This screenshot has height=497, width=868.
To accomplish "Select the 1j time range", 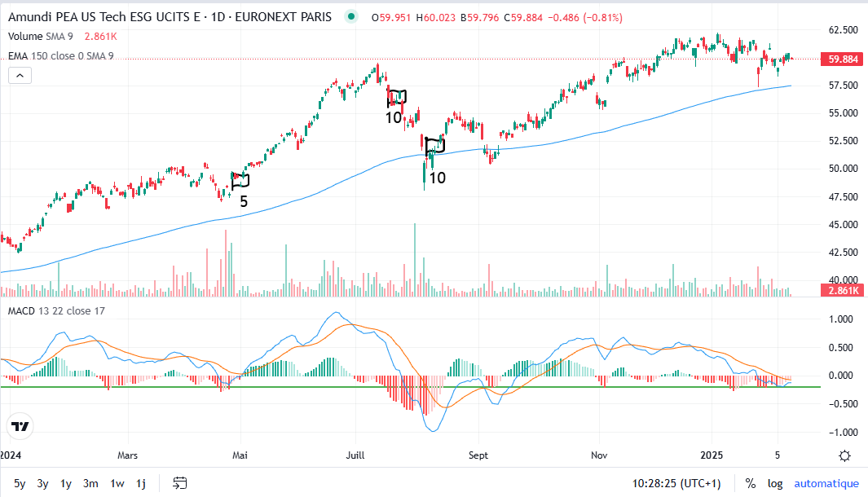I will point(141,483).
